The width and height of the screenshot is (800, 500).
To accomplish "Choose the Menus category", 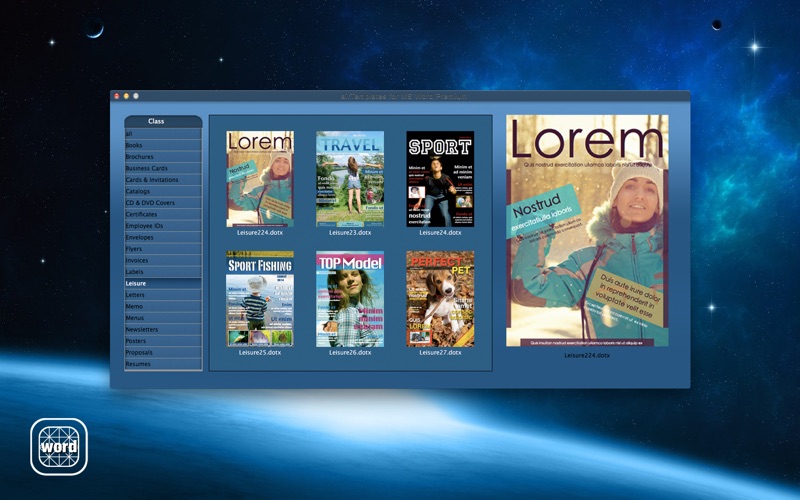I will tap(163, 318).
